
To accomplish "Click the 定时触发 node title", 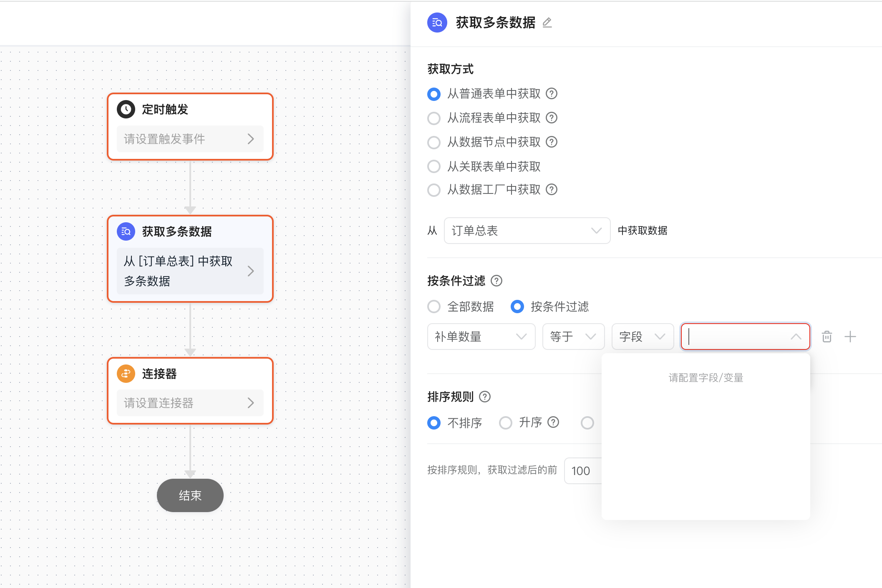I will point(165,109).
